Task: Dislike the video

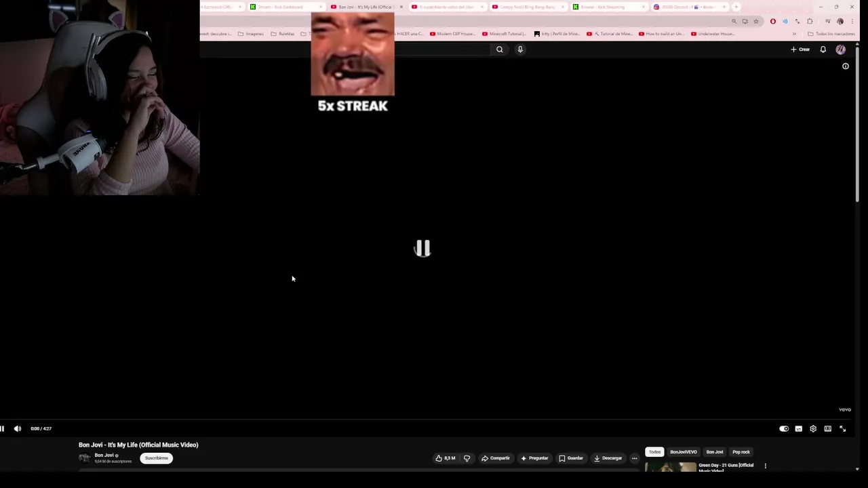Action: pos(467,458)
